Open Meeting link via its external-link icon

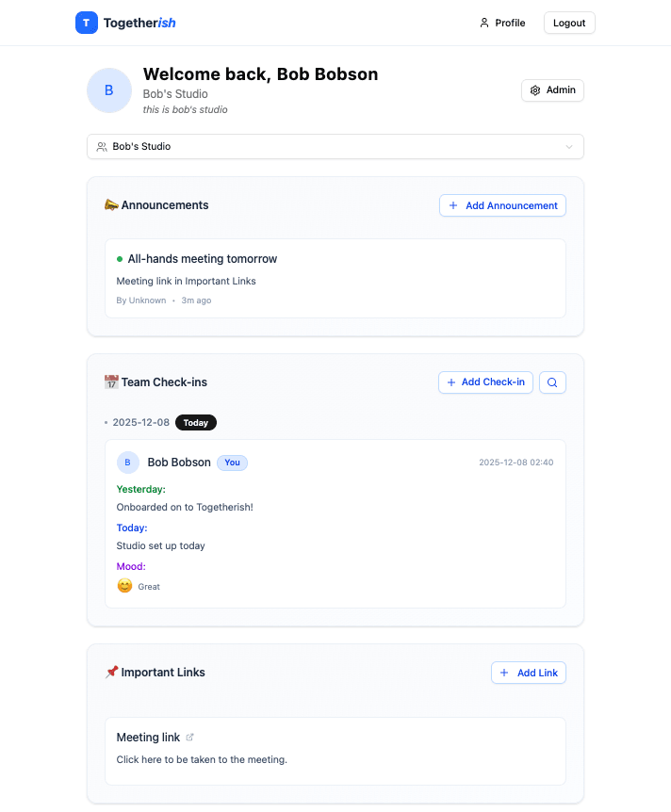tap(191, 737)
